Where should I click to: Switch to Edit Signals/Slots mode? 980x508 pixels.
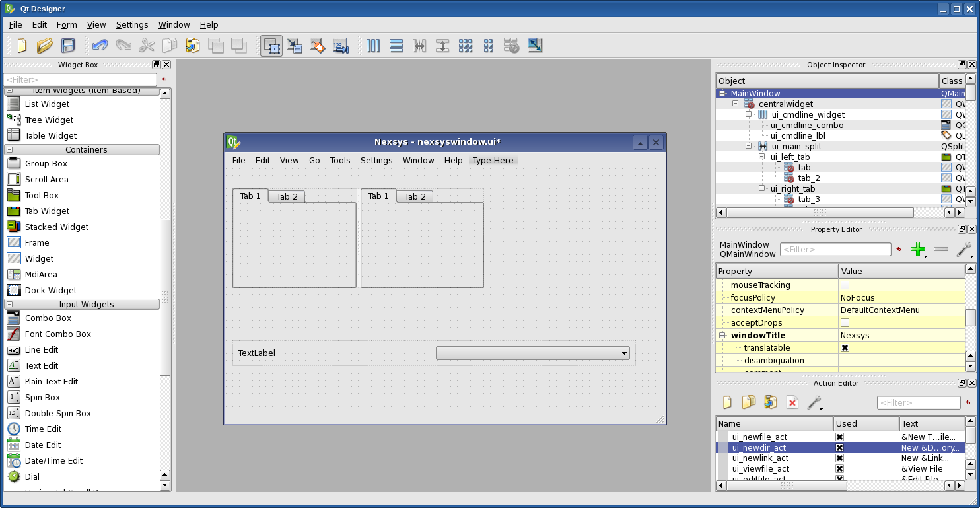294,46
